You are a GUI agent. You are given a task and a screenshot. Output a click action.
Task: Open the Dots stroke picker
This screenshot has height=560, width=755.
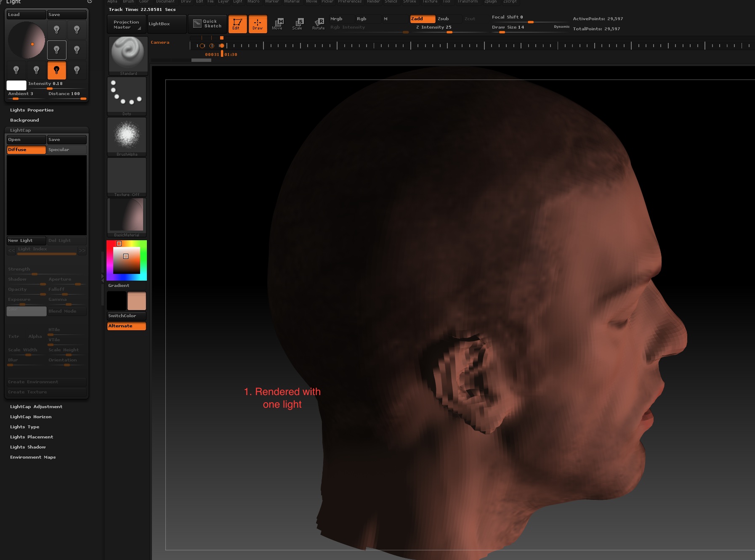click(x=127, y=96)
